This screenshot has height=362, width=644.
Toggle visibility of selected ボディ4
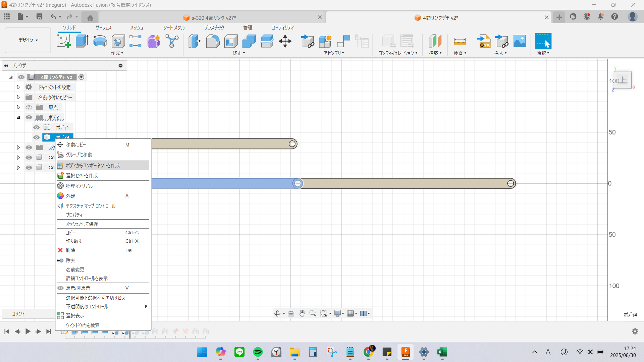pos(37,137)
